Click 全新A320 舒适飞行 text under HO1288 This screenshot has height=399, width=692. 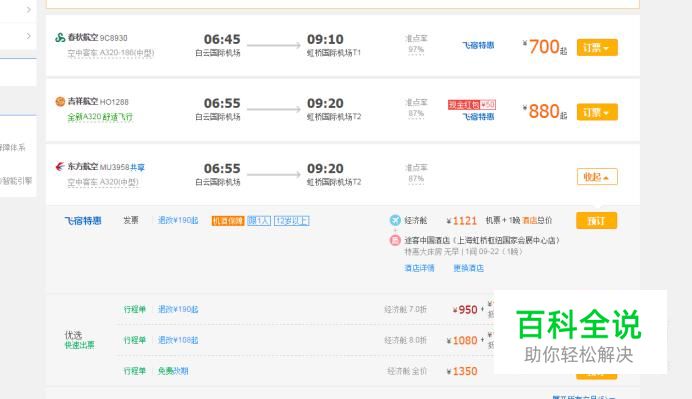100,117
